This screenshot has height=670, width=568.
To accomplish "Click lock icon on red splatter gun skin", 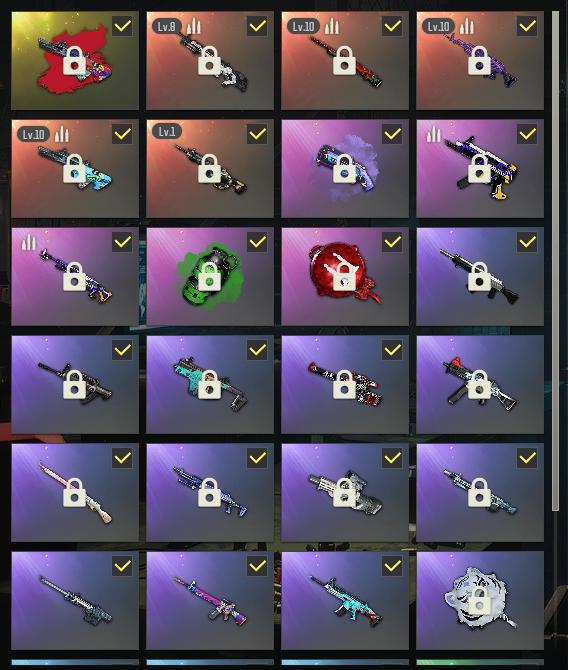I will 74,61.
